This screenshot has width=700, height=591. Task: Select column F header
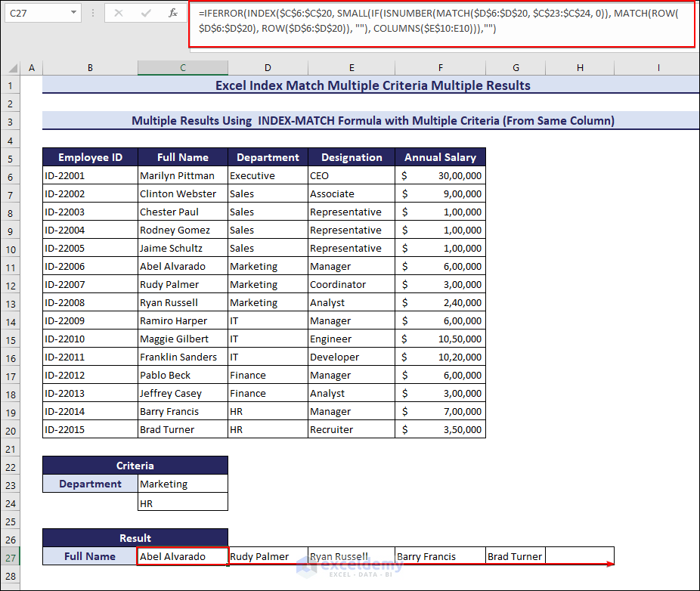(441, 67)
